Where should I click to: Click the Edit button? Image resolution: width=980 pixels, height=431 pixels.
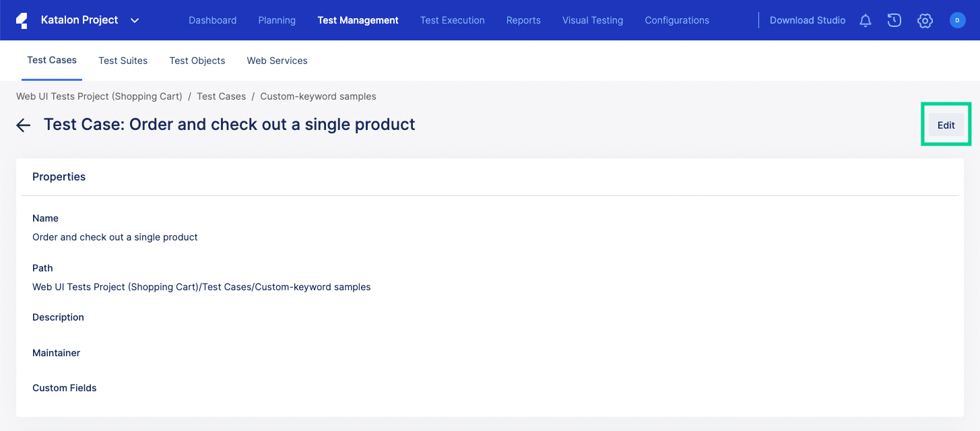[x=946, y=125]
